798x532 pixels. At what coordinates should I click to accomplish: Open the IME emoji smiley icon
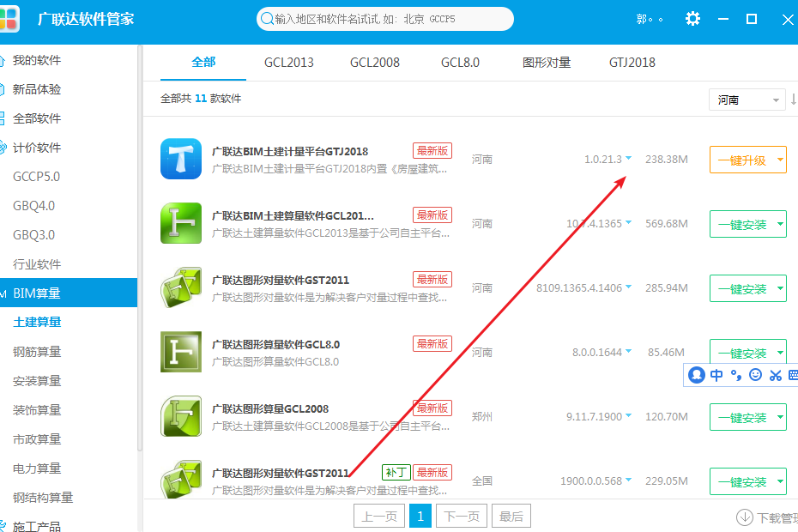tap(756, 375)
